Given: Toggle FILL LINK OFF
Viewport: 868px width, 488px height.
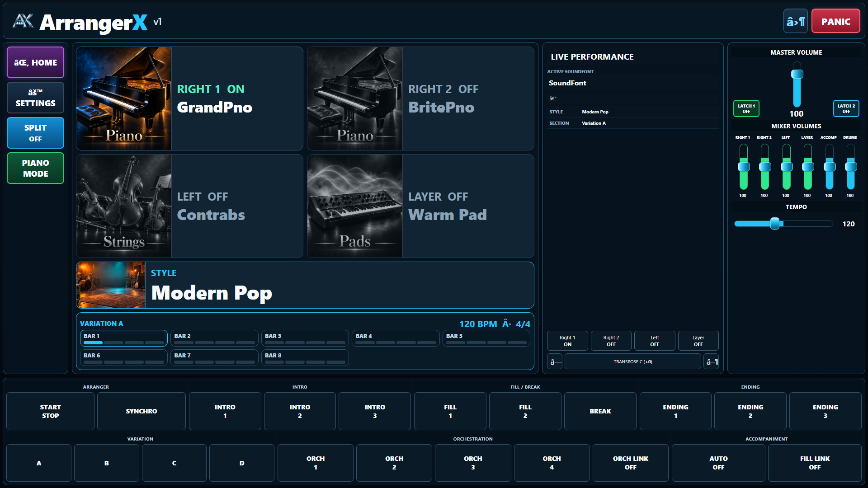Looking at the screenshot, I should tap(815, 463).
